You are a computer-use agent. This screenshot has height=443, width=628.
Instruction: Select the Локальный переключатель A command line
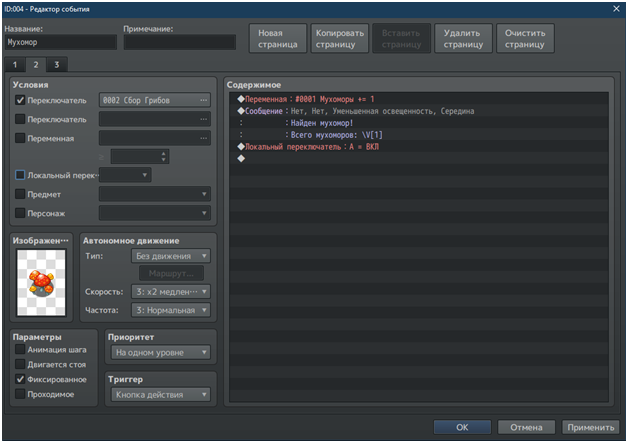(x=310, y=146)
